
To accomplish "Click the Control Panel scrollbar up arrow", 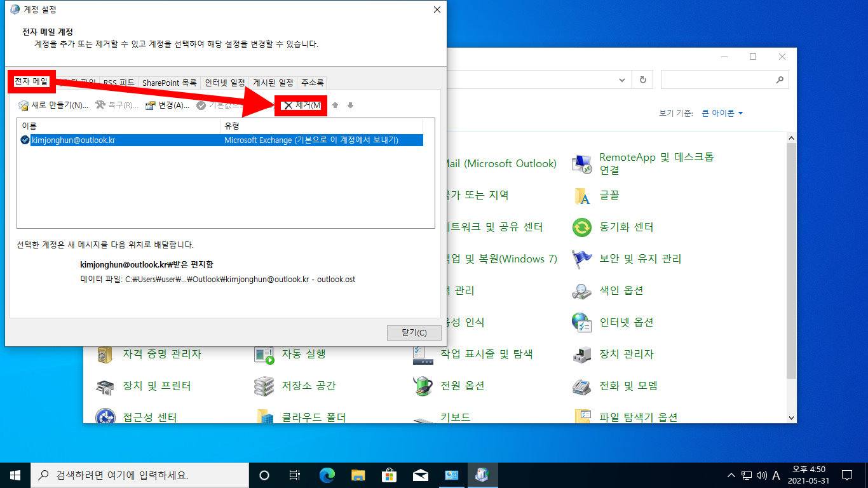I will pyautogui.click(x=791, y=138).
